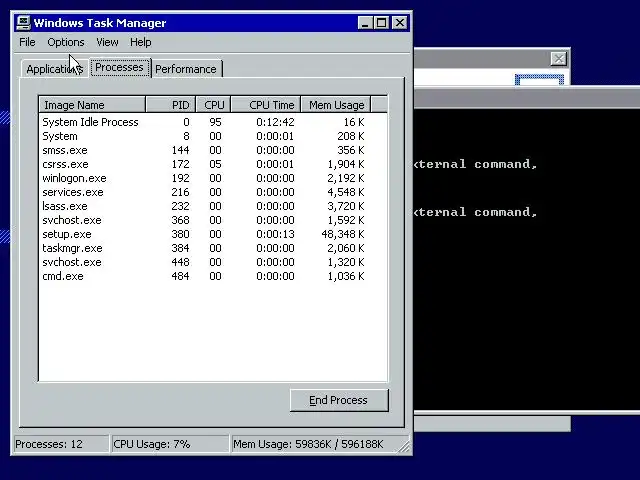Switch to the Applications tab
Image resolution: width=640 pixels, height=480 pixels.
pos(55,69)
